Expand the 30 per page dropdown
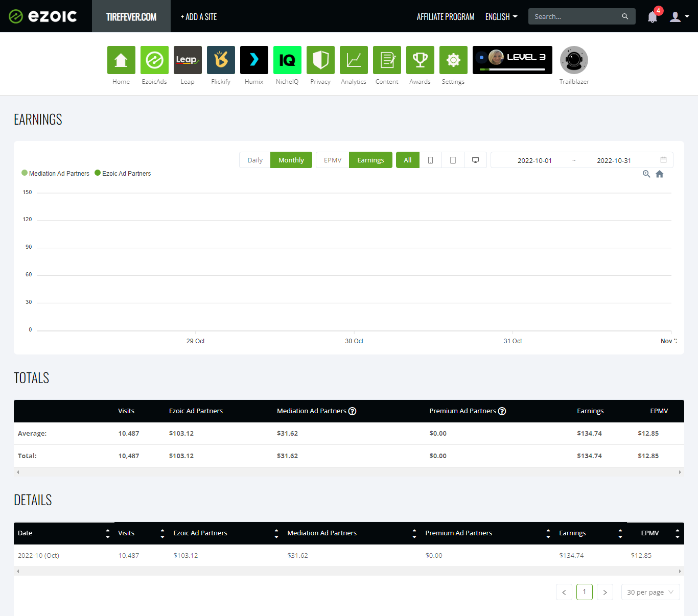 coord(650,592)
